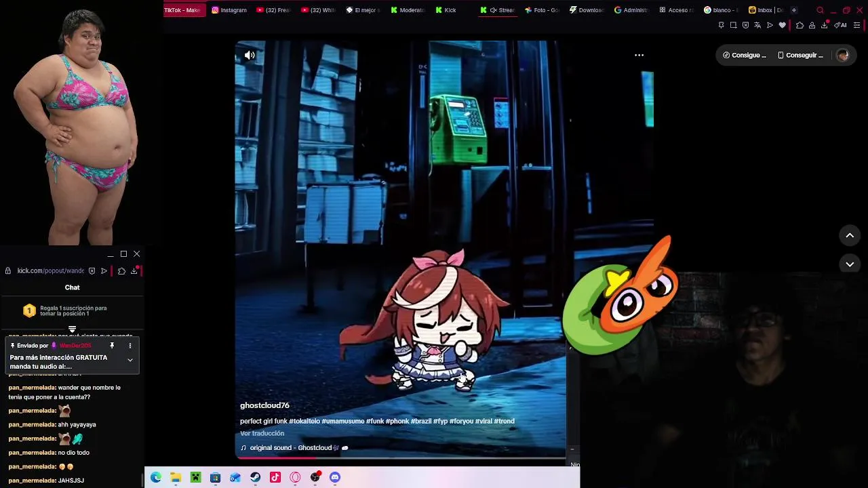
Task: Click the #phonk hashtag
Action: [397, 421]
